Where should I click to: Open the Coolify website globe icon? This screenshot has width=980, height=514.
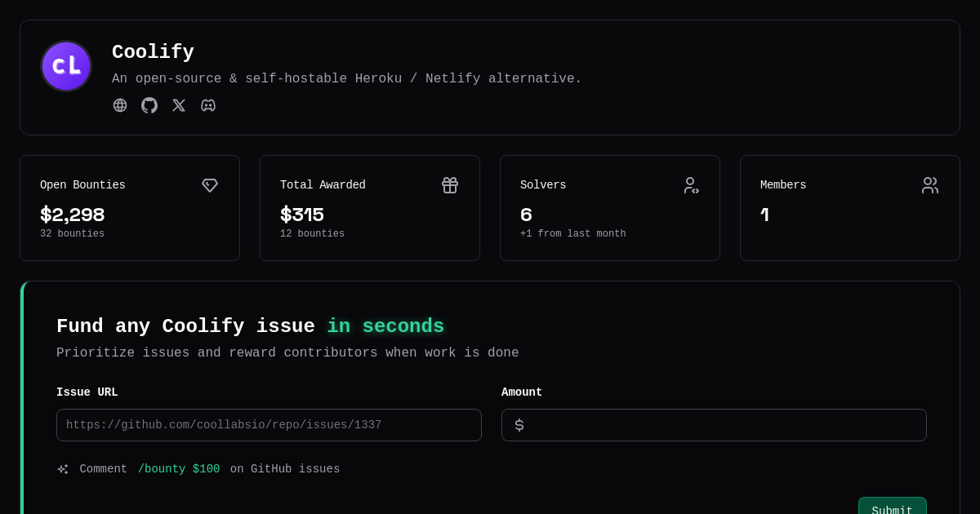120,105
